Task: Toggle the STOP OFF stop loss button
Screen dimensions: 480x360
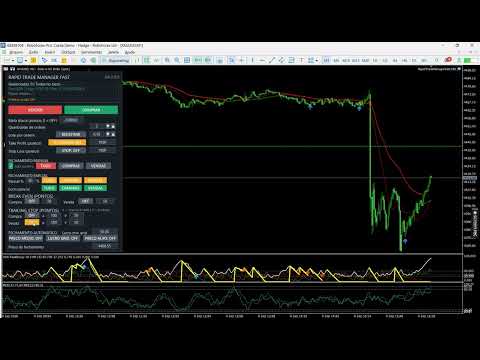Action: [71, 151]
